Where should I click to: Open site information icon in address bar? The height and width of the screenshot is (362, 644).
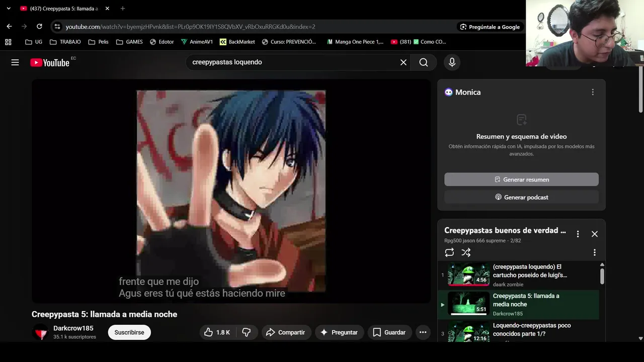[57, 27]
